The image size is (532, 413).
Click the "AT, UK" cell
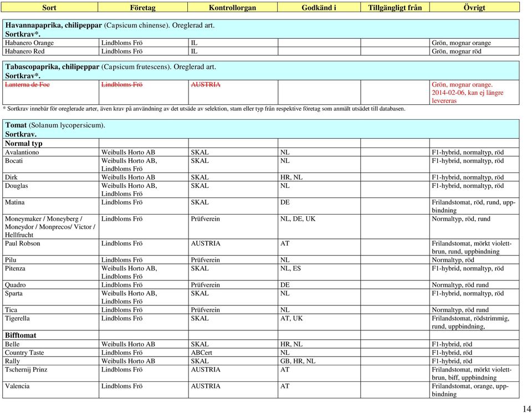291,318
